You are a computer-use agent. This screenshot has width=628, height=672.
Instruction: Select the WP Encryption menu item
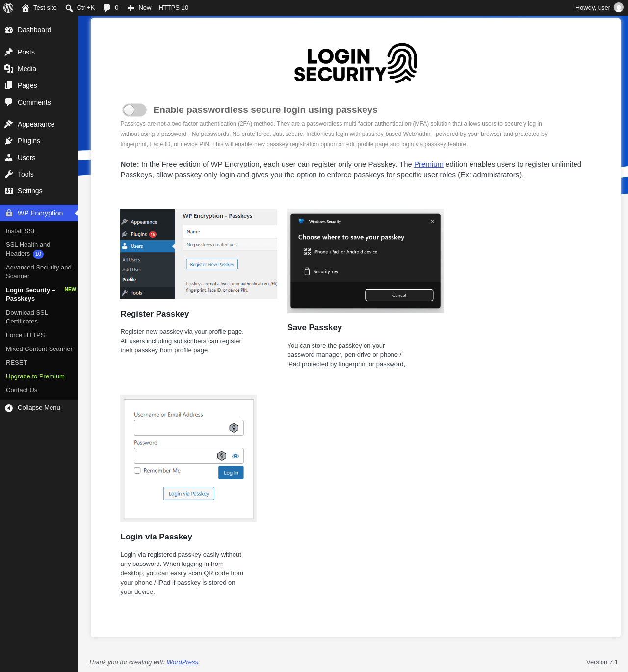click(x=39, y=213)
